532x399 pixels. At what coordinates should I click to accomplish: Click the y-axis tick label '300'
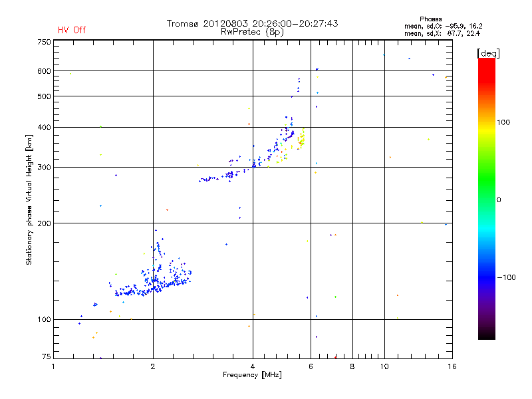pyautogui.click(x=44, y=168)
